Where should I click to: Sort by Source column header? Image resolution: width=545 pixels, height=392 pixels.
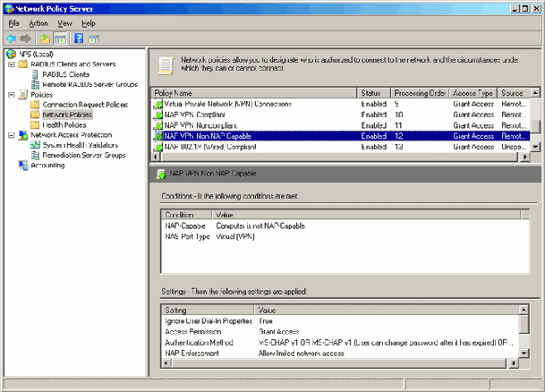(514, 93)
